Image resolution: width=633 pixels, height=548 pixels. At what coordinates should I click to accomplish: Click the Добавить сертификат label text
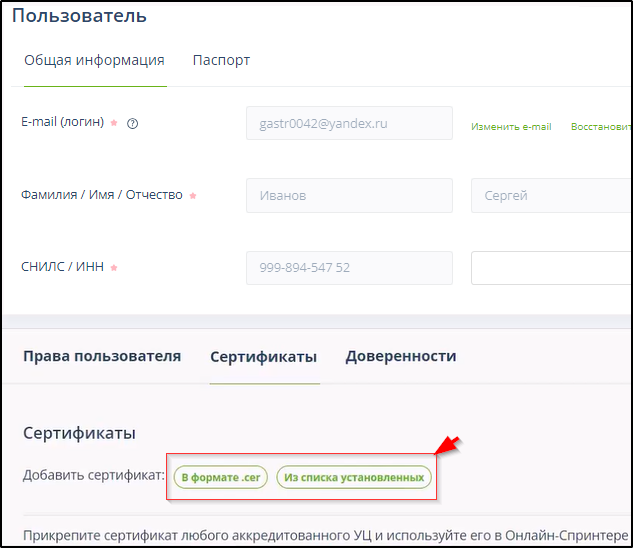pyautogui.click(x=94, y=476)
